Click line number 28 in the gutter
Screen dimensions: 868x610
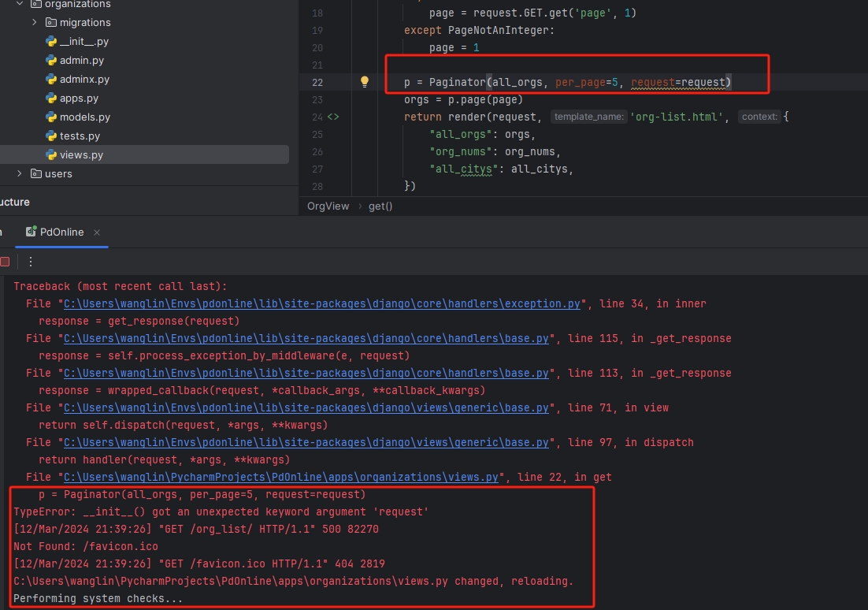click(x=317, y=186)
